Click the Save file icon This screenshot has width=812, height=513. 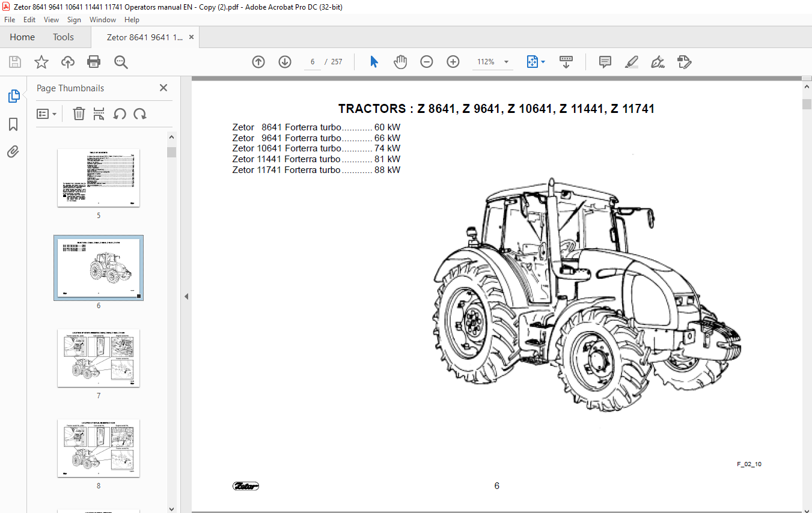pyautogui.click(x=15, y=62)
